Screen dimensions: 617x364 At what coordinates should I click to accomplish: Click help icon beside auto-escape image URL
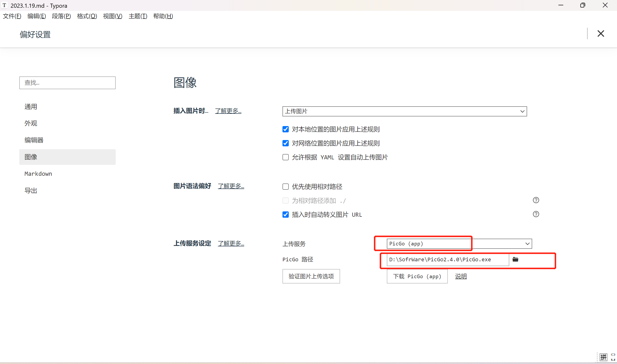click(x=536, y=214)
